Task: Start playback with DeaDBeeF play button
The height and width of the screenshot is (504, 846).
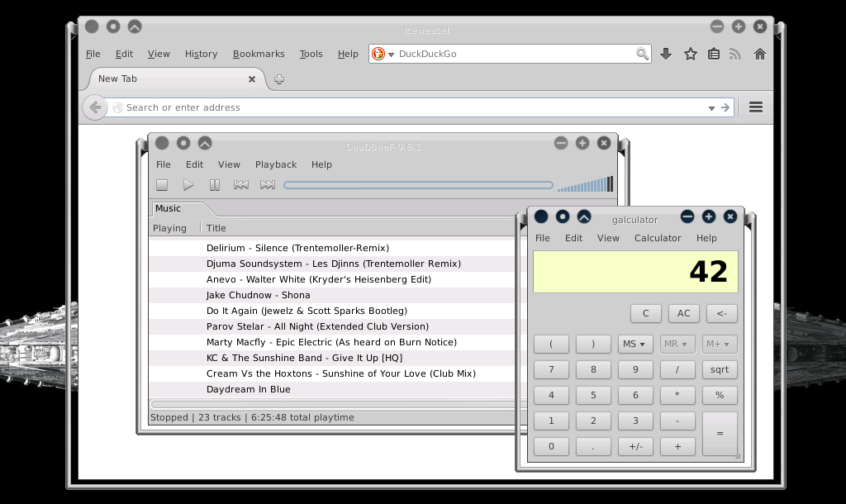Action: pyautogui.click(x=188, y=184)
